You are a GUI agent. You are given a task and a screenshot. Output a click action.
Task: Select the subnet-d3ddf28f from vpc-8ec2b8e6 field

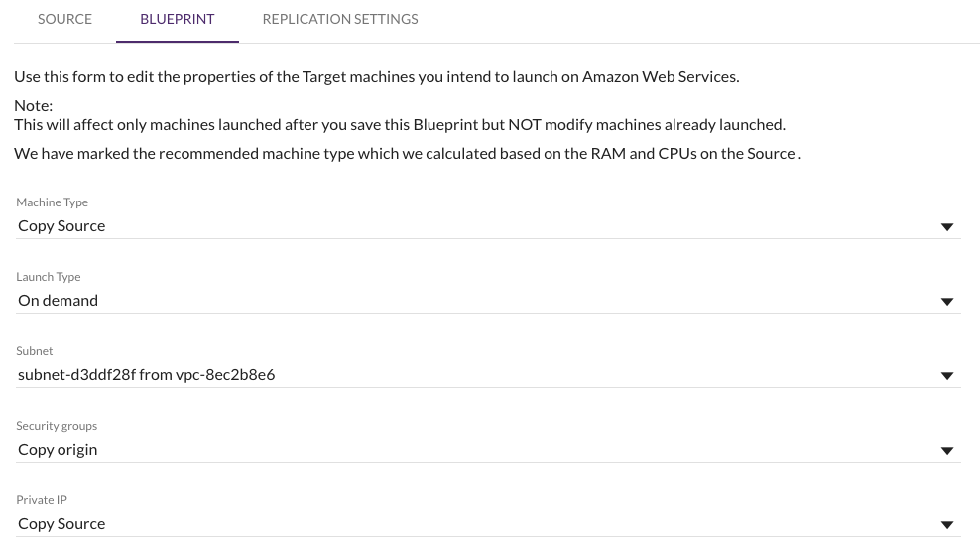[488, 374]
